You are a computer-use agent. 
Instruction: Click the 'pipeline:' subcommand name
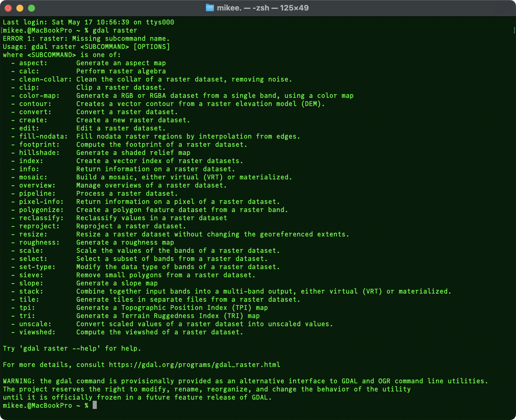click(x=37, y=193)
